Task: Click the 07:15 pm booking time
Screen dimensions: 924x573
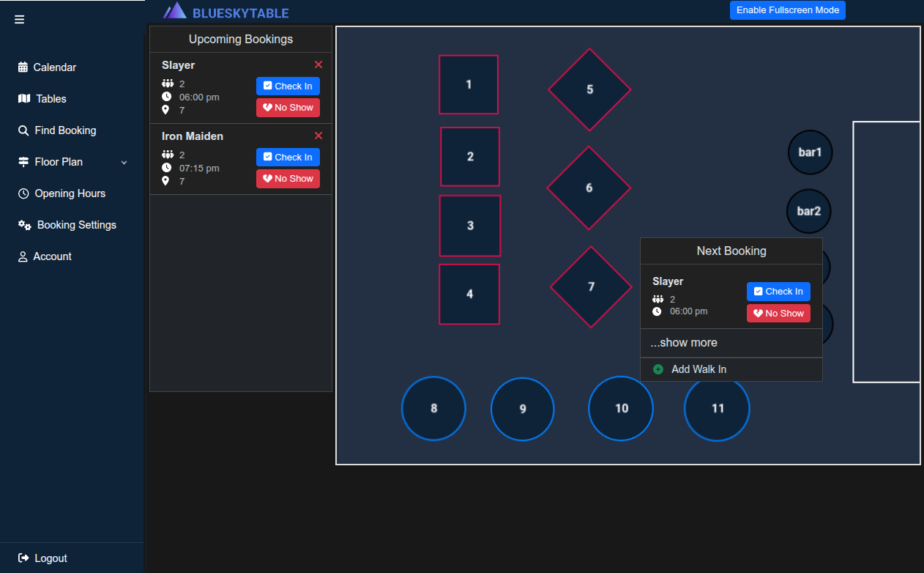Action: [x=199, y=169]
